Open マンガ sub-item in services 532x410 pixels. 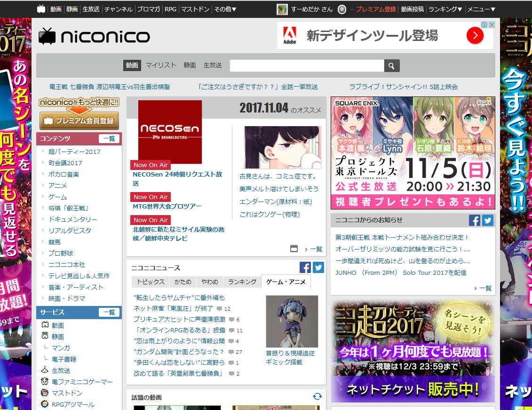(61, 348)
